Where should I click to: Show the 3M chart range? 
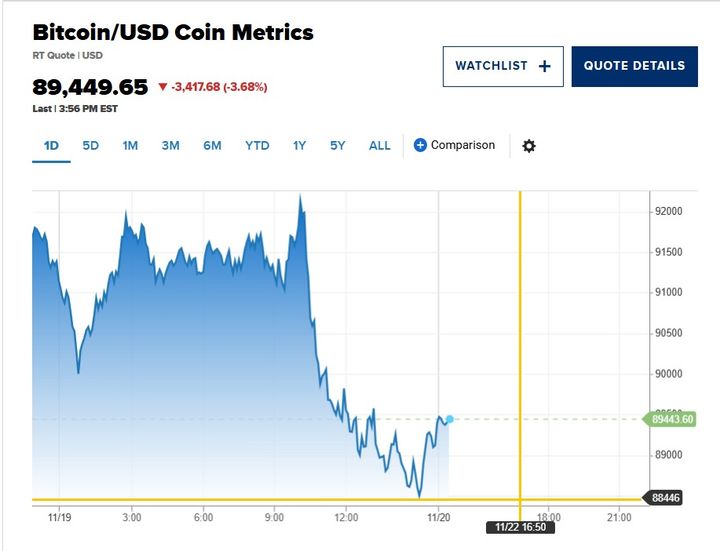point(170,146)
